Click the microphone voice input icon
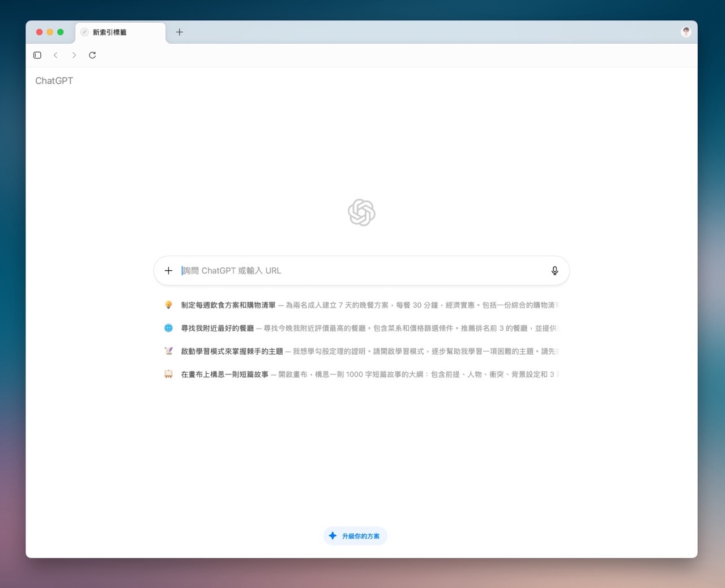725x588 pixels. (555, 271)
